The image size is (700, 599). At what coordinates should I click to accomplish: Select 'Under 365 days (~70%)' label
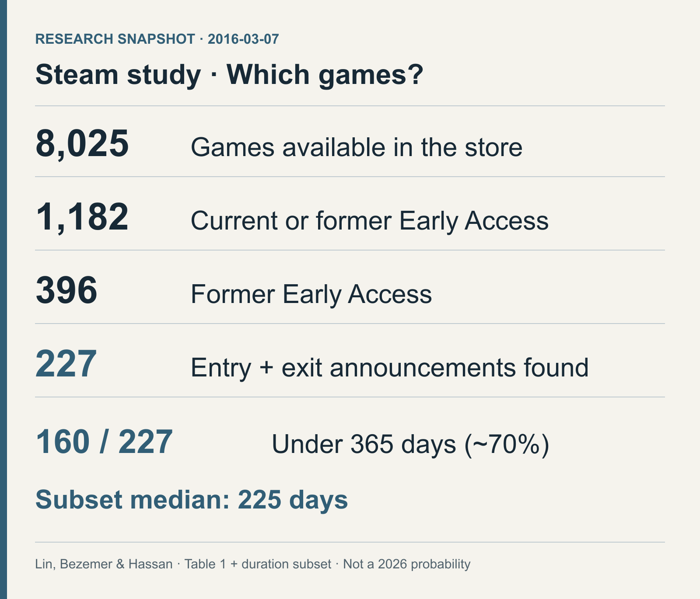click(410, 444)
